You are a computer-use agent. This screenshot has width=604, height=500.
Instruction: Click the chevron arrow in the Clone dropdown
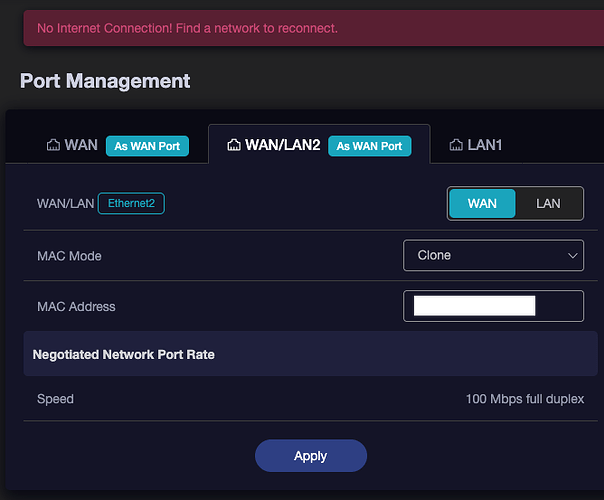pos(573,256)
